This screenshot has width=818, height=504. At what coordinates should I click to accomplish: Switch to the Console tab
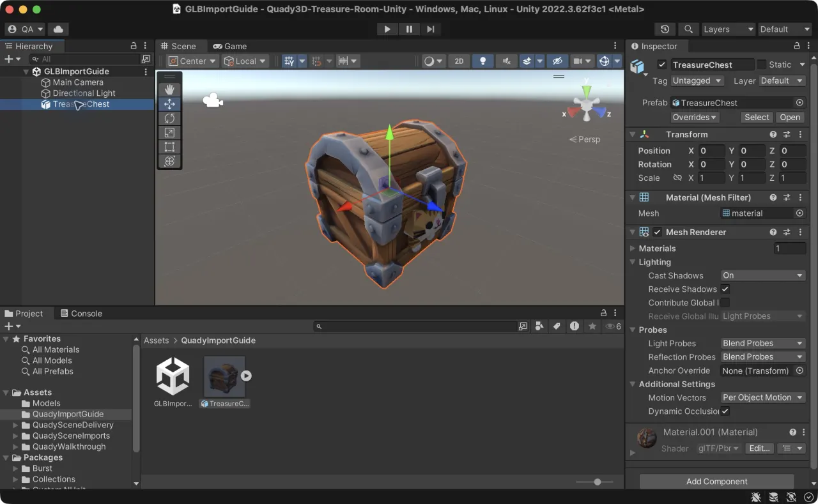81,314
